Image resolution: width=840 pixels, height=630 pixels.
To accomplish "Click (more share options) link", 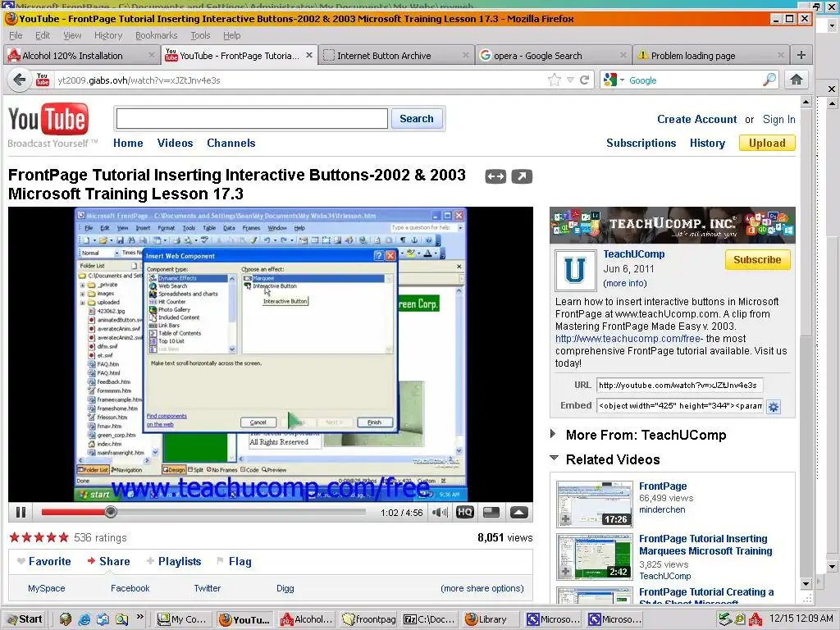I will [482, 588].
